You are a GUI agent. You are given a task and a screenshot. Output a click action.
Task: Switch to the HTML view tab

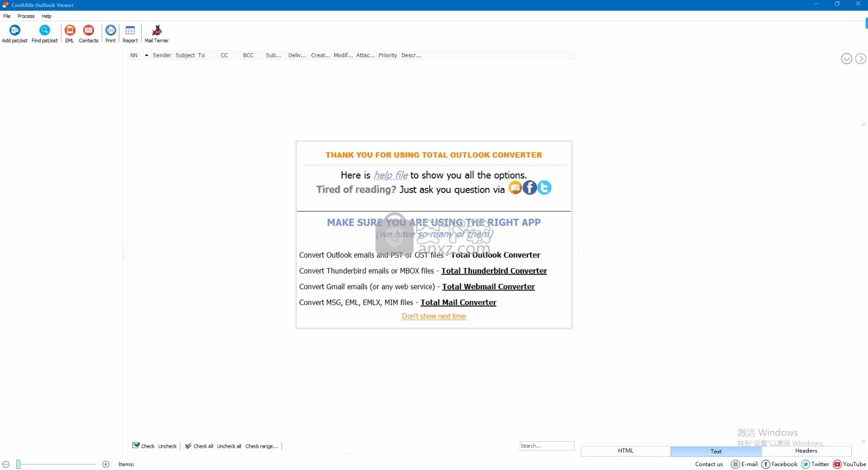(626, 451)
